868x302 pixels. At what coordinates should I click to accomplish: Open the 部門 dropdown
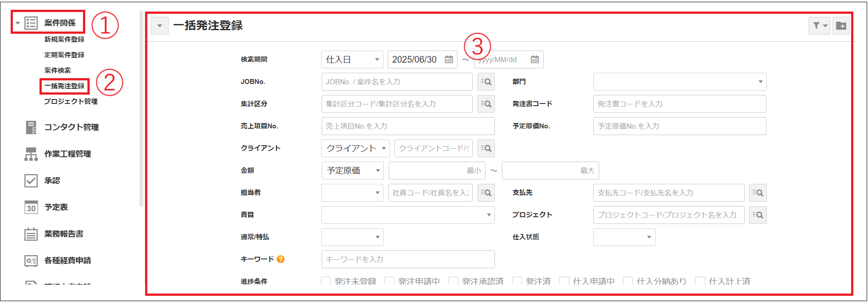pos(679,82)
